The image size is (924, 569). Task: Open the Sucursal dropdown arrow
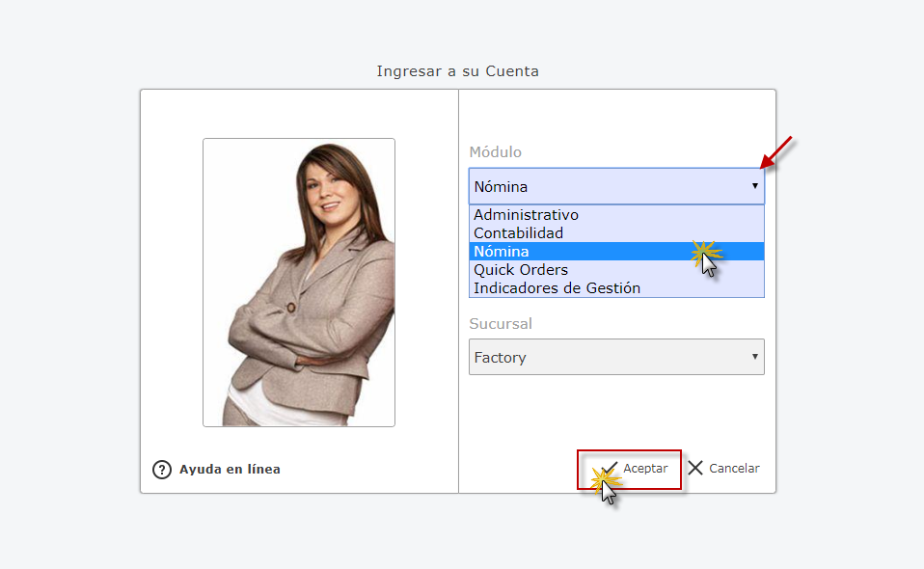[754, 357]
